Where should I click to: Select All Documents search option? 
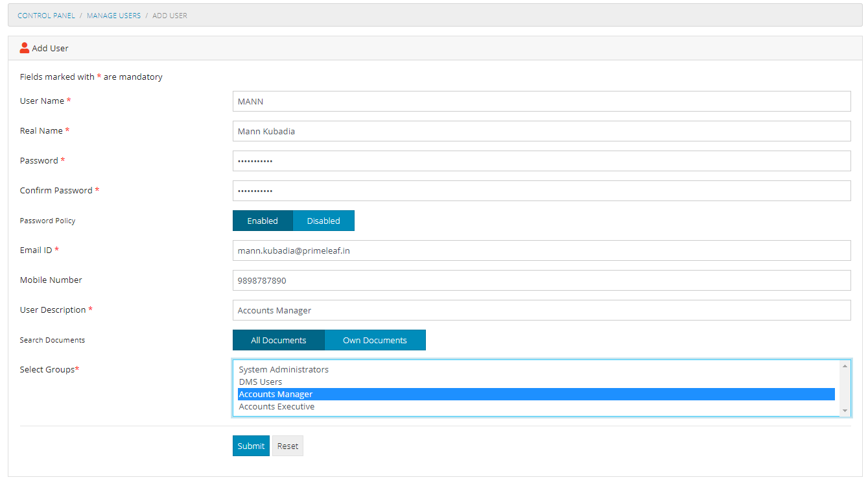278,339
